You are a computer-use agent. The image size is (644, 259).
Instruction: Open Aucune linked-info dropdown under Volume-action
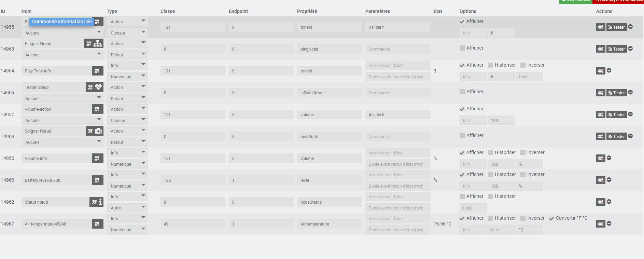(62, 120)
